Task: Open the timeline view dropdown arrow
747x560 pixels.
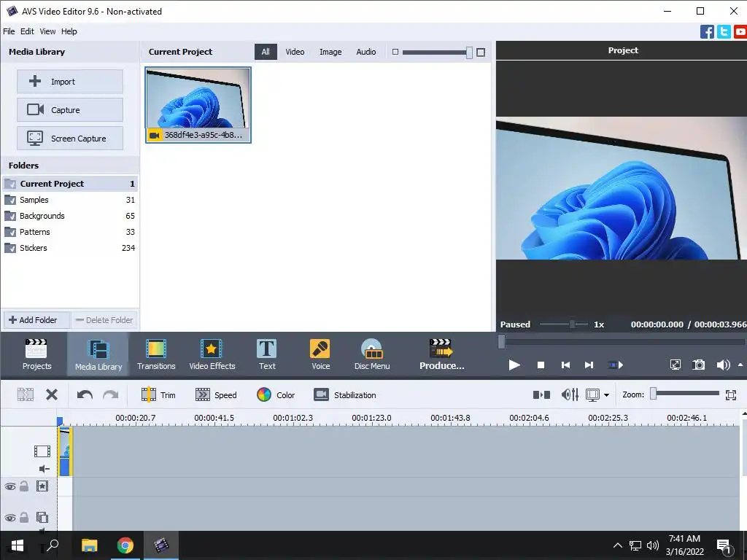Action: tap(606, 394)
